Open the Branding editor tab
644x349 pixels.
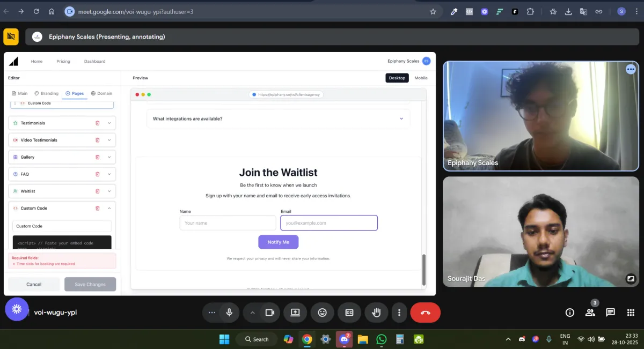coord(47,93)
